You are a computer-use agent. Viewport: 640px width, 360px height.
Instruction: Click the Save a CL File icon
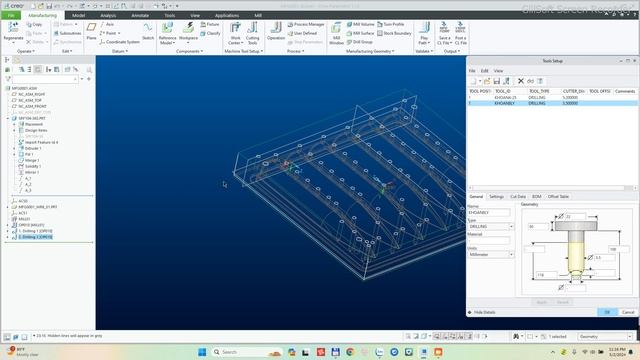444,28
